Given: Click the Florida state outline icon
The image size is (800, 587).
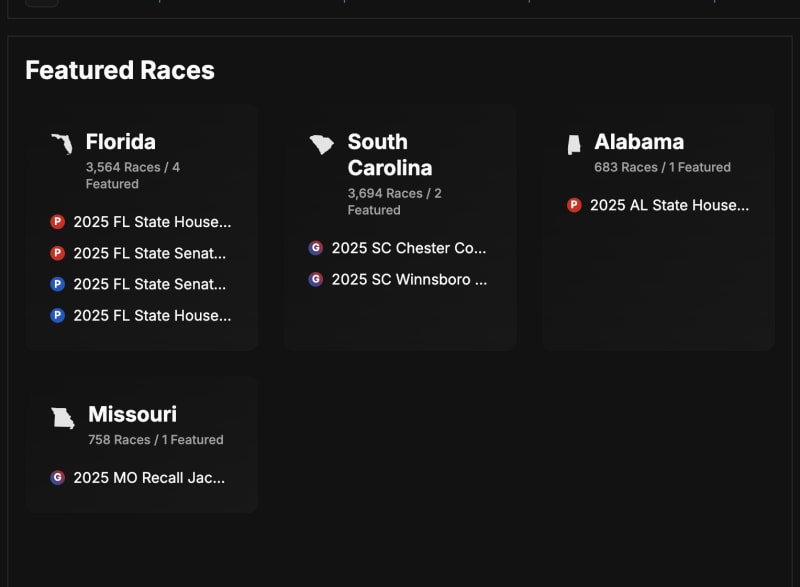Looking at the screenshot, I should (x=62, y=143).
